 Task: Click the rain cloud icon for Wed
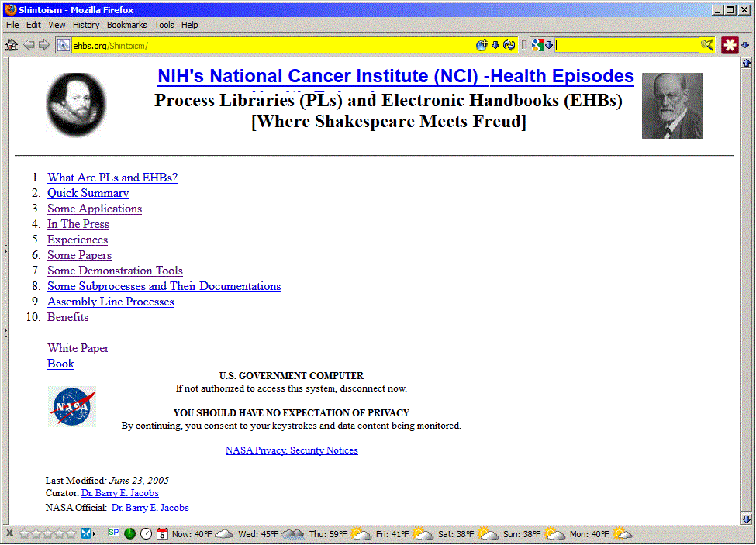tap(292, 534)
